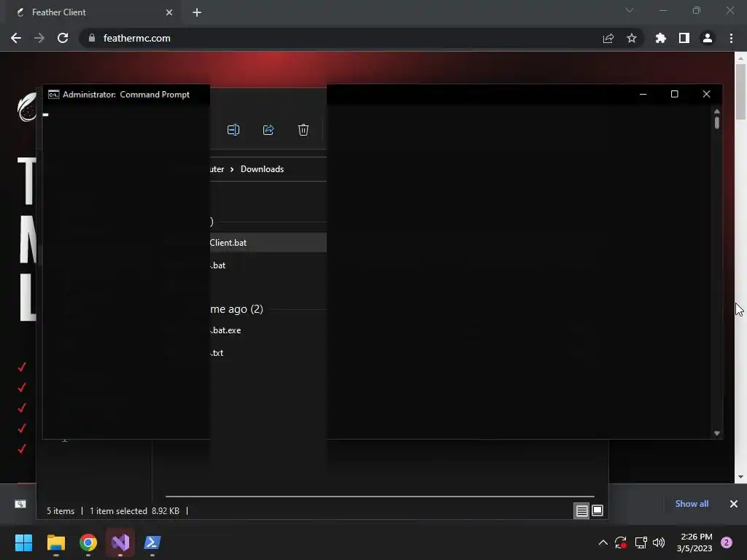747x560 pixels.
Task: Open PowerShell from taskbar
Action: point(152,542)
